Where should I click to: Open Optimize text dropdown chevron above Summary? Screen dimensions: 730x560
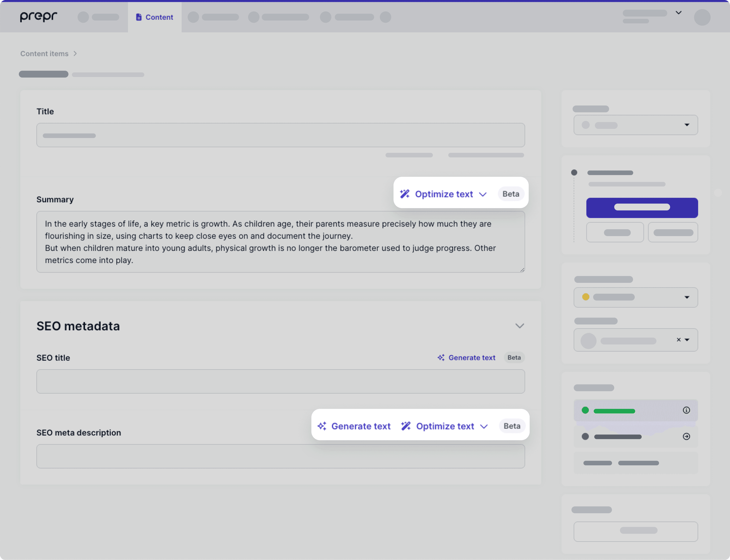click(483, 194)
